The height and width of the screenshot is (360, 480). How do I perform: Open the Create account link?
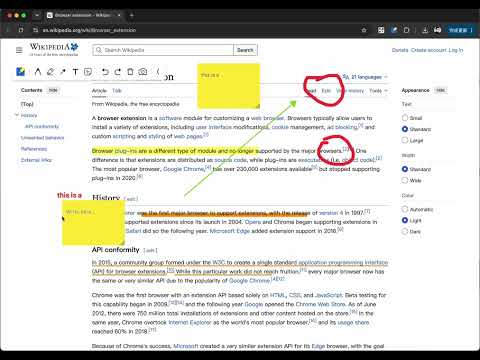pos(428,50)
